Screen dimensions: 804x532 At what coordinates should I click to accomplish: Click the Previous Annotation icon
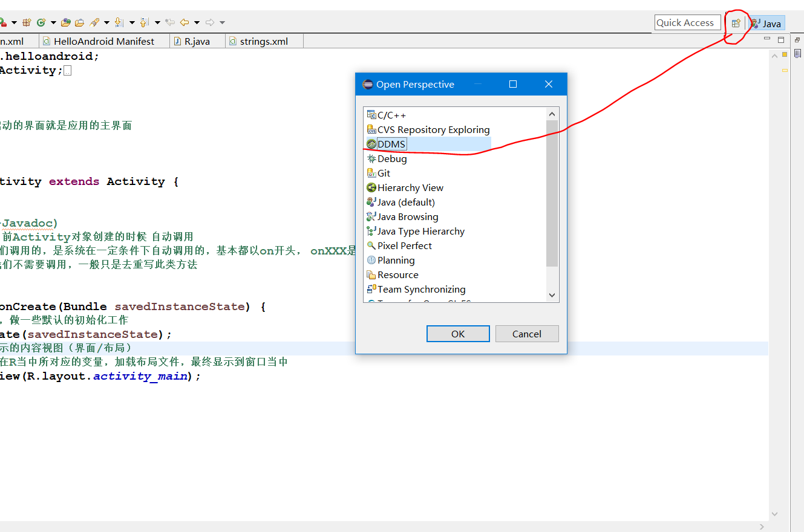click(x=144, y=22)
